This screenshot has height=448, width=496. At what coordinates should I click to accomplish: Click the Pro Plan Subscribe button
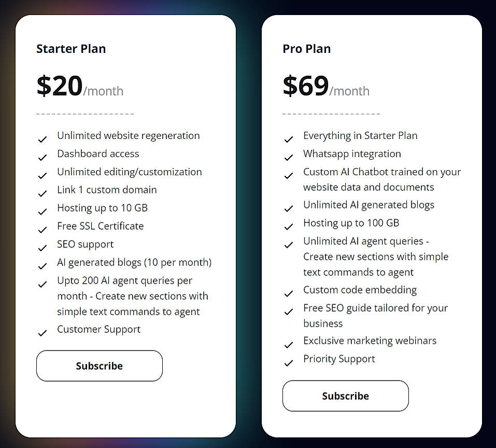(346, 396)
